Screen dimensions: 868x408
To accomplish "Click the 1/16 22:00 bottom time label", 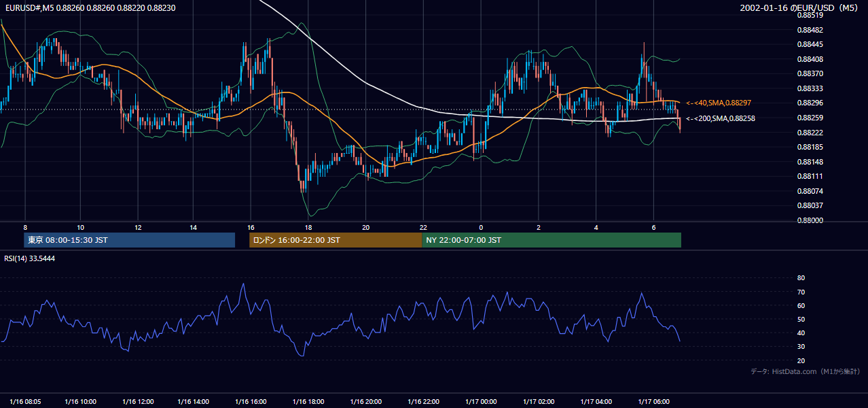I will (x=423, y=401).
